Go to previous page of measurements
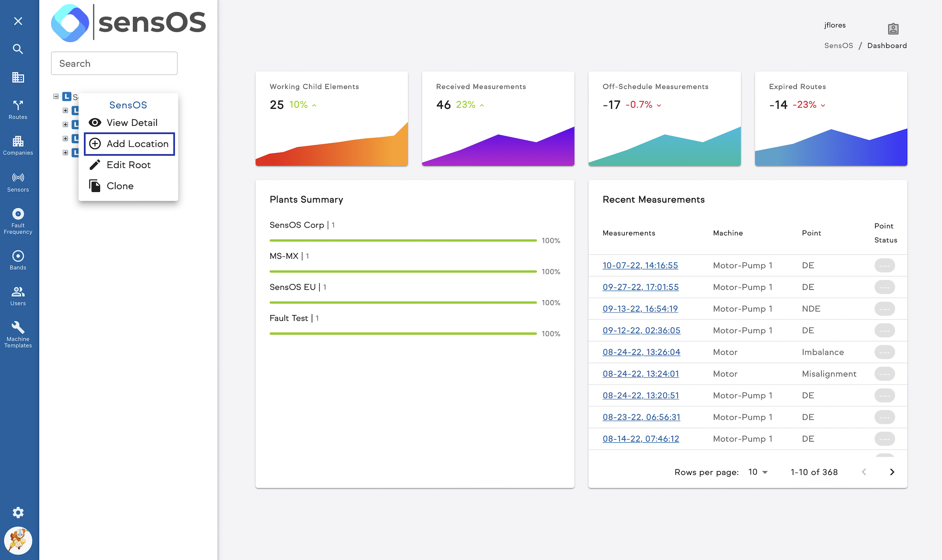942x560 pixels. [x=864, y=472]
